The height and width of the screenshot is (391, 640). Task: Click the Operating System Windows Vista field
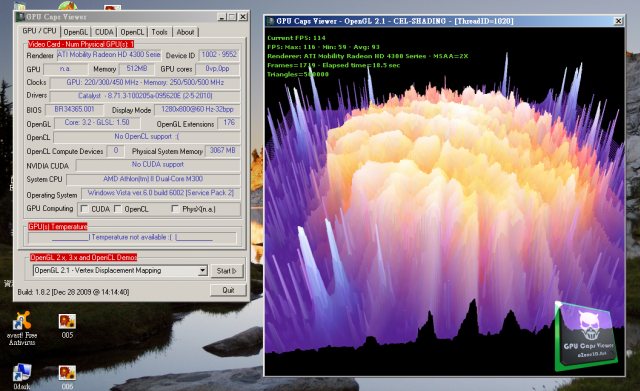[x=161, y=193]
